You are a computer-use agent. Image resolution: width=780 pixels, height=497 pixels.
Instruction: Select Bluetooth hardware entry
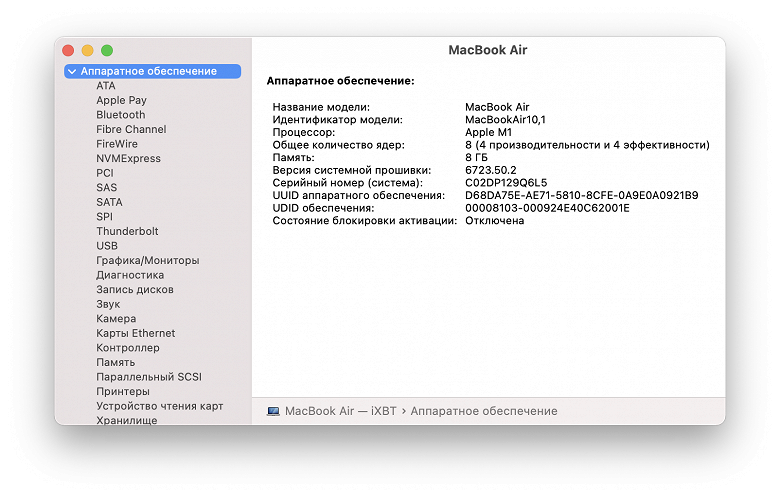pyautogui.click(x=120, y=115)
